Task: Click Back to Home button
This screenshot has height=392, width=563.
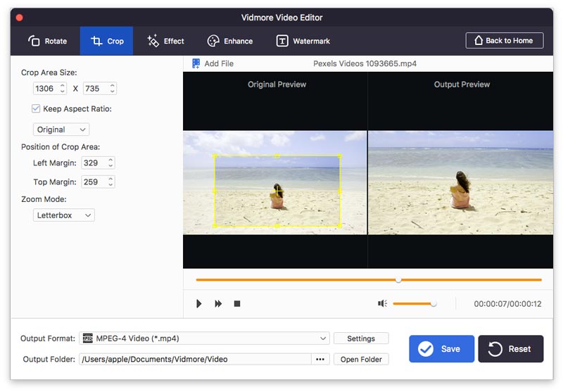Action: coord(504,41)
